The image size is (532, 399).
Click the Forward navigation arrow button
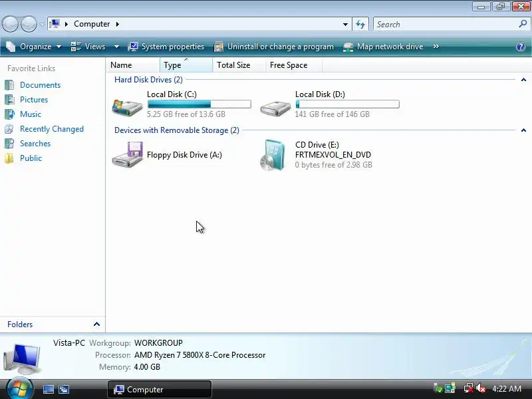[x=29, y=24]
